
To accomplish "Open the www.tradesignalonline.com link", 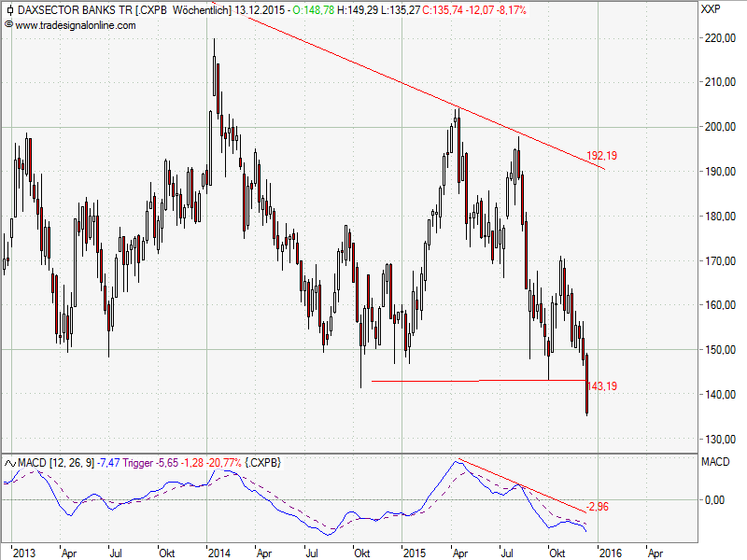I will pyautogui.click(x=76, y=25).
